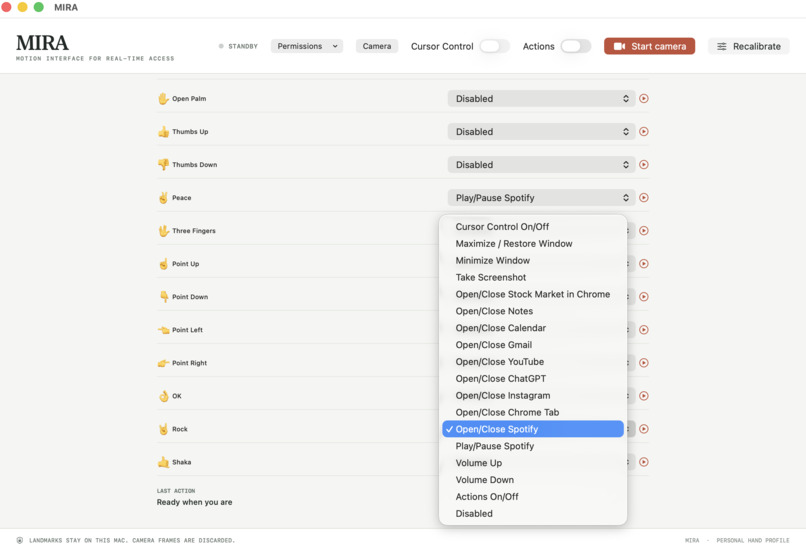Test the OK gesture play icon

point(644,396)
